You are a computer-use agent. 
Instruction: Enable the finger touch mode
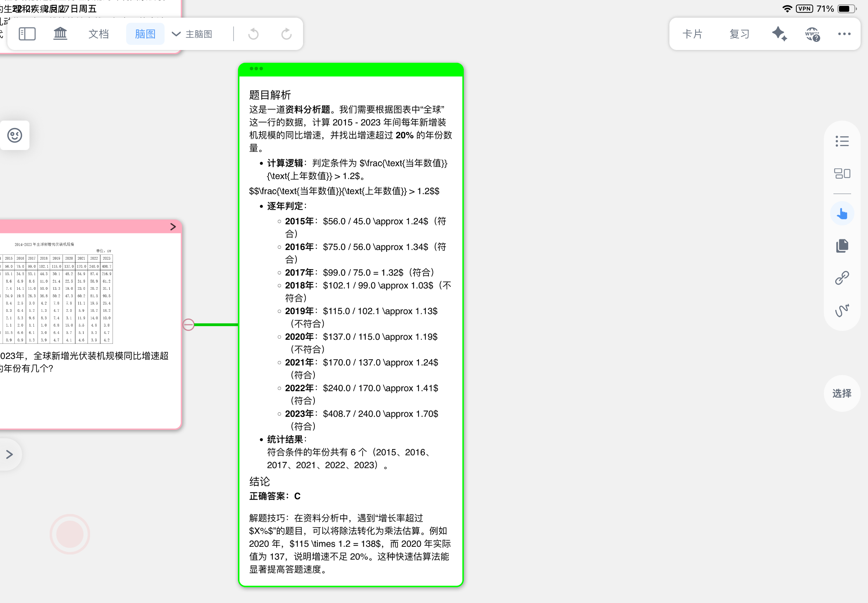[x=842, y=214]
